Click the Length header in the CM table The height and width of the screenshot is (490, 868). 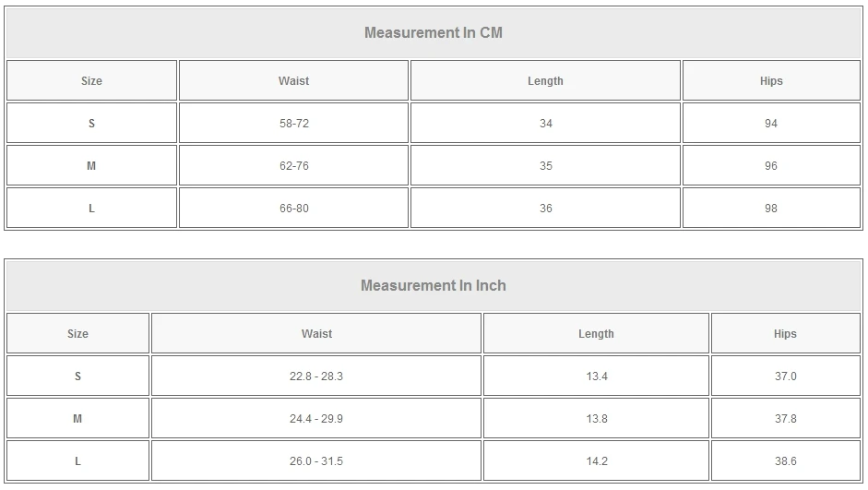[545, 81]
